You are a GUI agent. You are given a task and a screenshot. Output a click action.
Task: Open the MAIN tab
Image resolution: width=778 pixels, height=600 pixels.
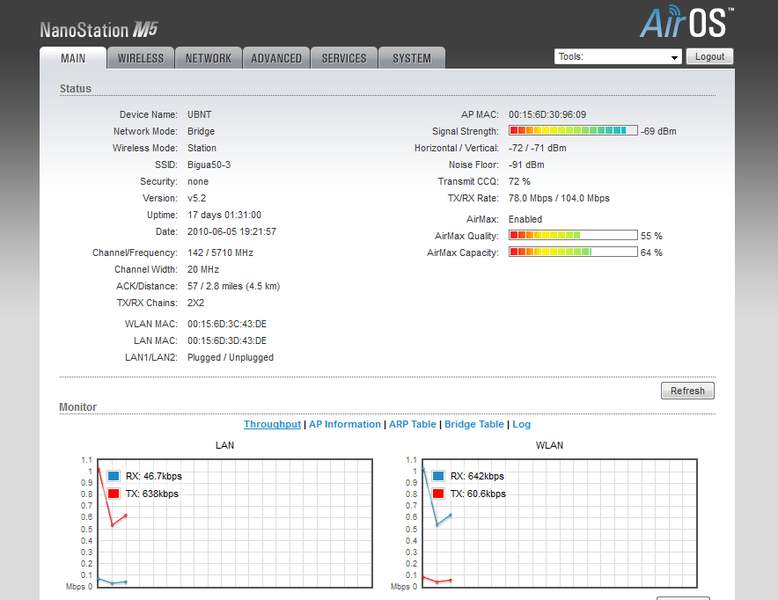tap(73, 58)
